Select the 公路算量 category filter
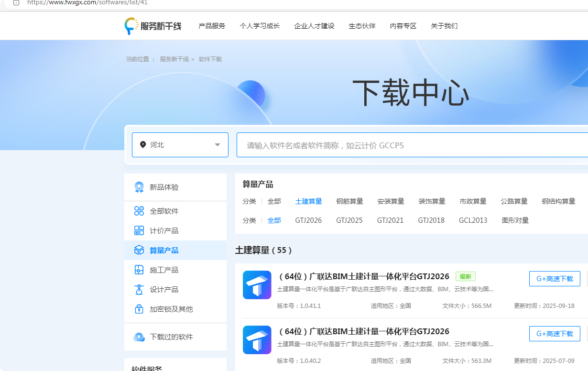This screenshot has height=371, width=588. (514, 201)
